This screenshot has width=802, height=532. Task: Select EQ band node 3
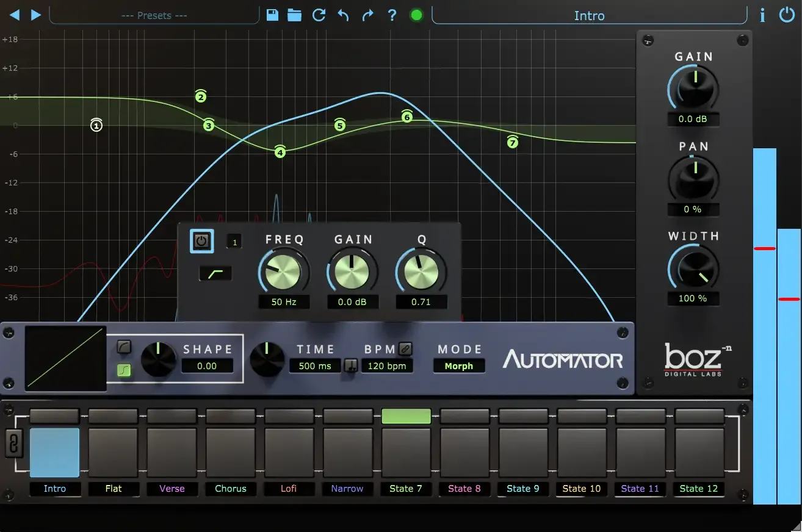209,126
